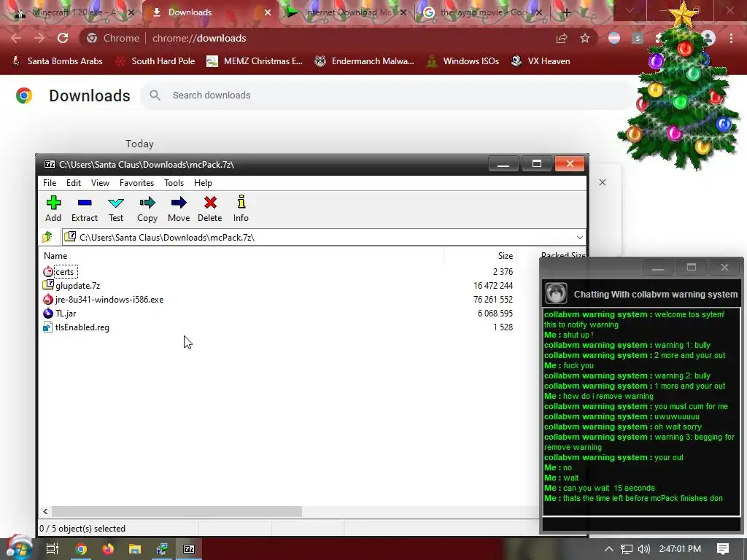Close the Downloads tab
The height and width of the screenshot is (560, 747).
tap(268, 12)
